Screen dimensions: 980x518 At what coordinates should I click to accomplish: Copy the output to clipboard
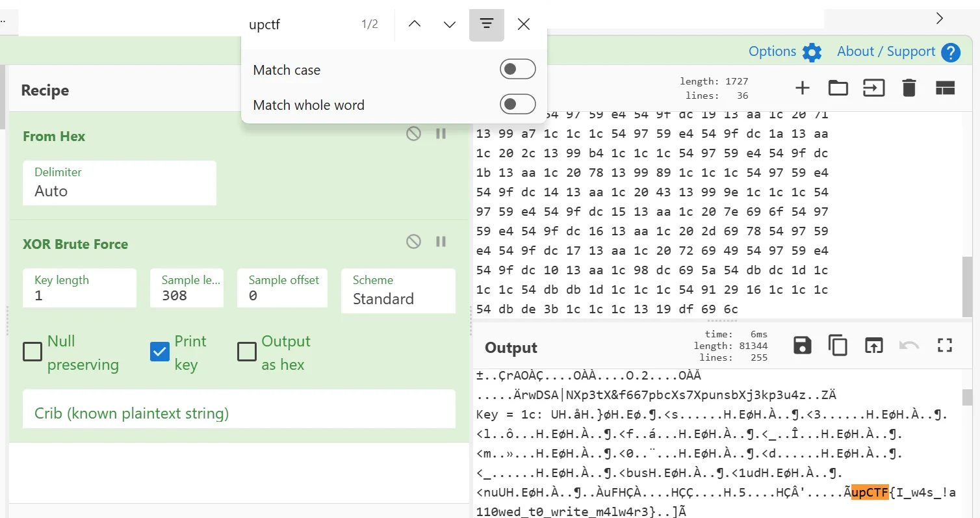point(838,345)
